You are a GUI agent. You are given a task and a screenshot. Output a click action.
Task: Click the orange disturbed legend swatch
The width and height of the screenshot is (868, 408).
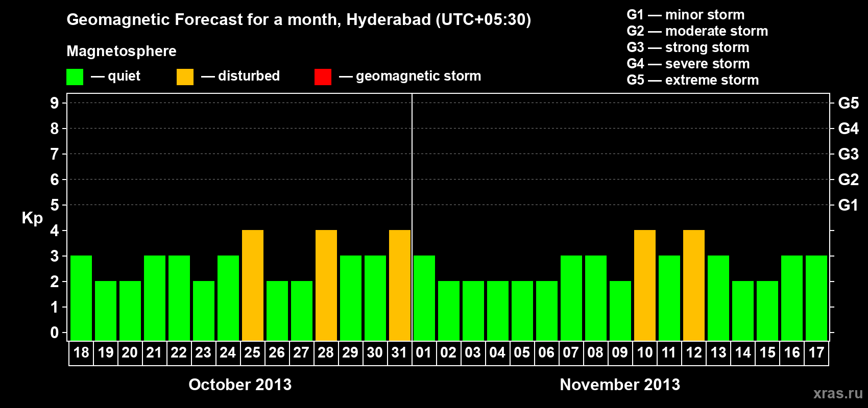click(x=185, y=77)
